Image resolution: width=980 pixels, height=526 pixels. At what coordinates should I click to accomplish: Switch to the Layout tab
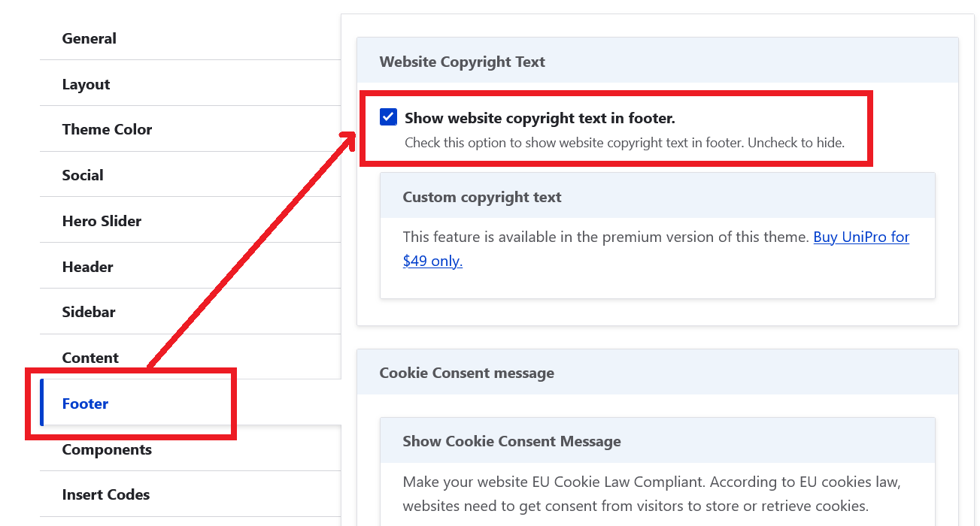click(86, 84)
